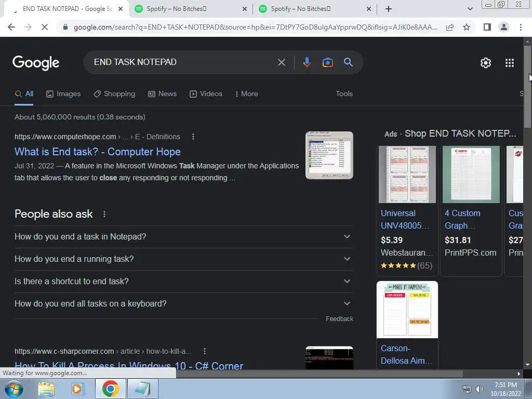Screen dimensions: 532x399
Task: Open Google settings gear
Action: pyautogui.click(x=486, y=63)
